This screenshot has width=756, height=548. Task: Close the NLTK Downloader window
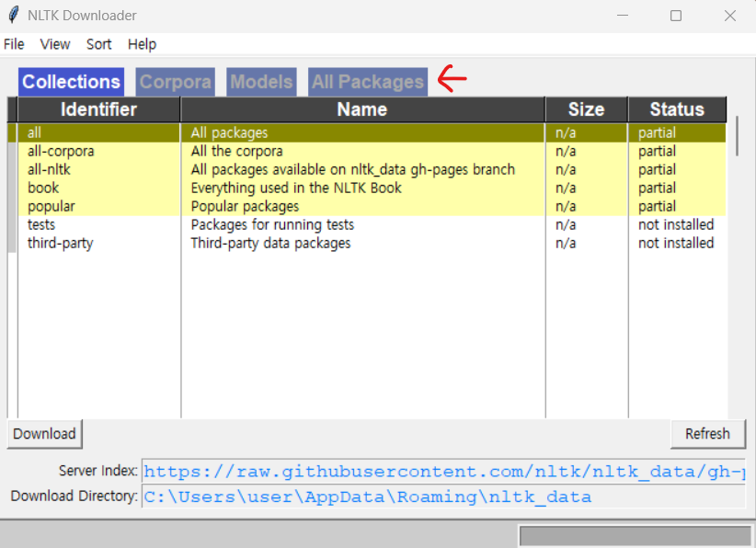click(x=730, y=16)
